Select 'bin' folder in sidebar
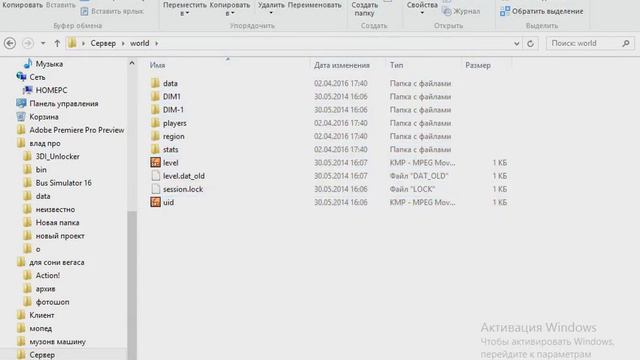Screen dimensions: 640x360 tap(41, 170)
